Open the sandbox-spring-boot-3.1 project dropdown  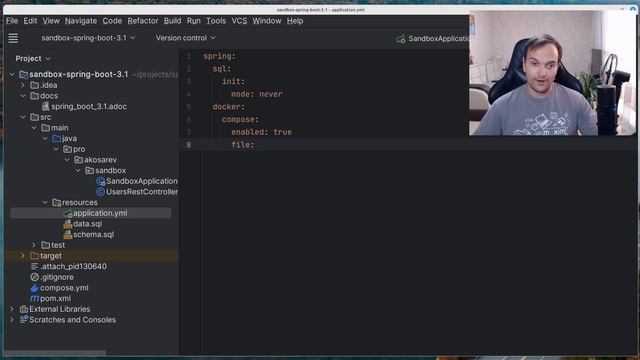point(88,38)
